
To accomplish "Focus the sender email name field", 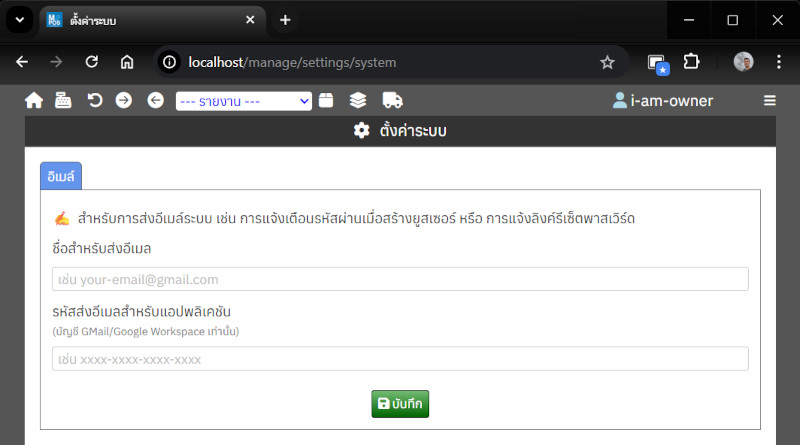I will click(x=400, y=279).
